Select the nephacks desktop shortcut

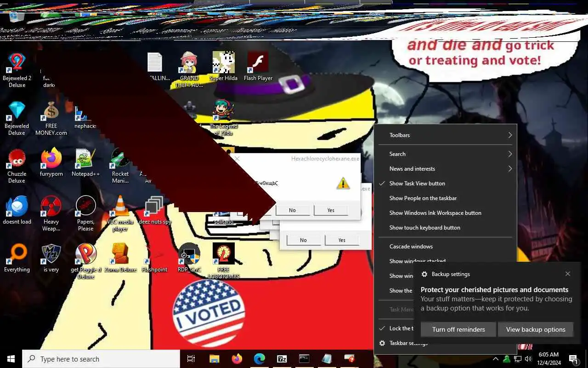85,118
